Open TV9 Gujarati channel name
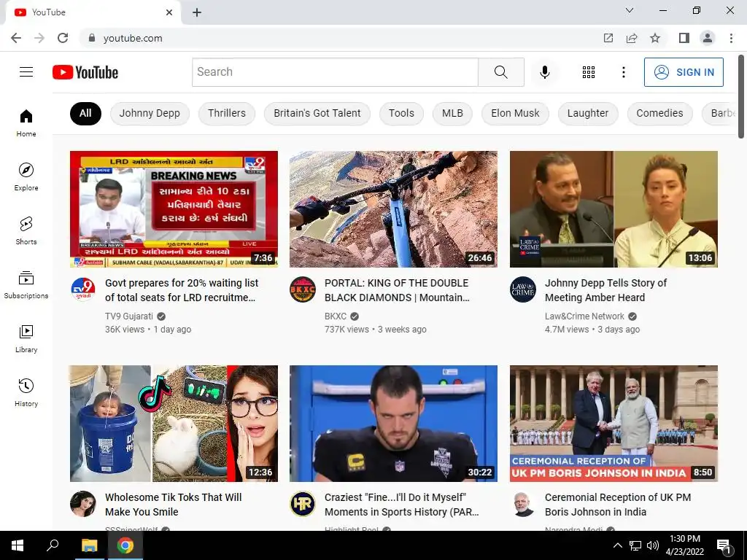The image size is (747, 560). pyautogui.click(x=129, y=316)
